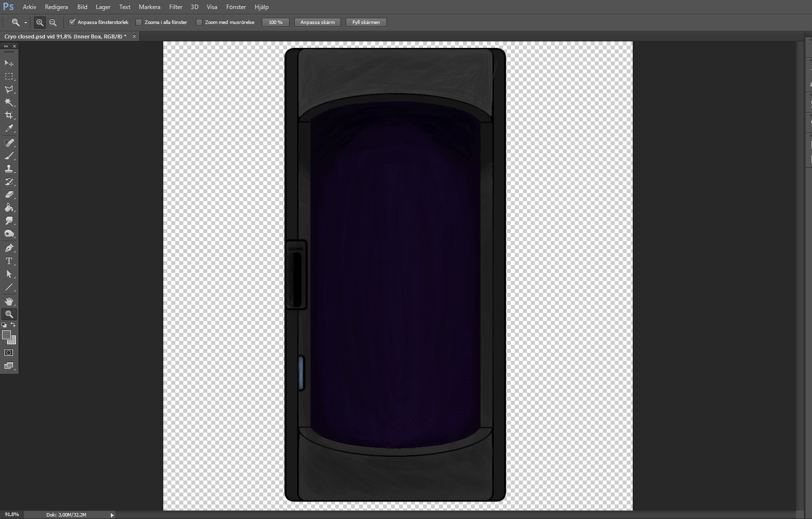
Task: Open the Filter menu
Action: (176, 7)
